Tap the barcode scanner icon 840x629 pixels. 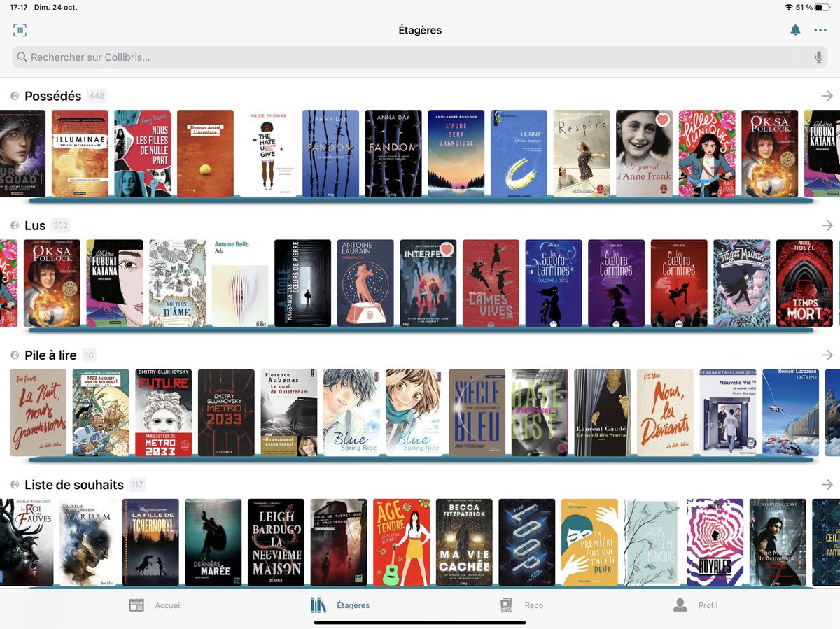coord(20,30)
